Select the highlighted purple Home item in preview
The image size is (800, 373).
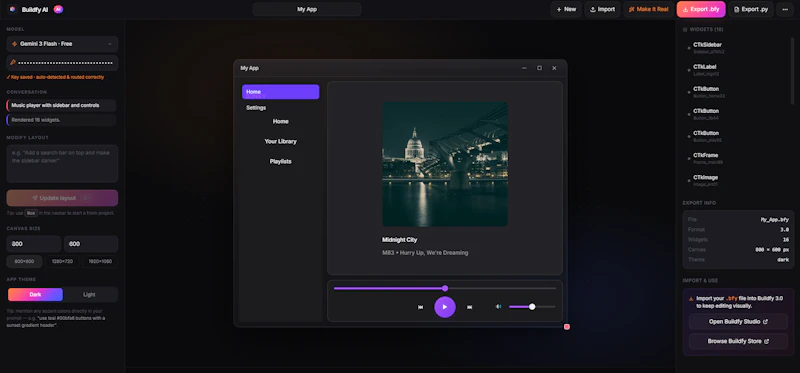(x=281, y=92)
